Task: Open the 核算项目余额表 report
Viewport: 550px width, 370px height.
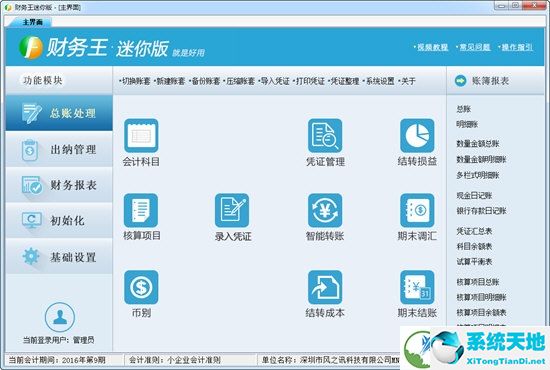Action: click(x=481, y=312)
